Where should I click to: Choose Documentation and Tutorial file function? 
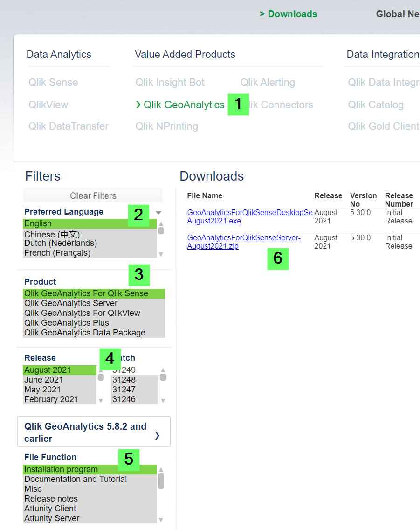[x=76, y=479]
